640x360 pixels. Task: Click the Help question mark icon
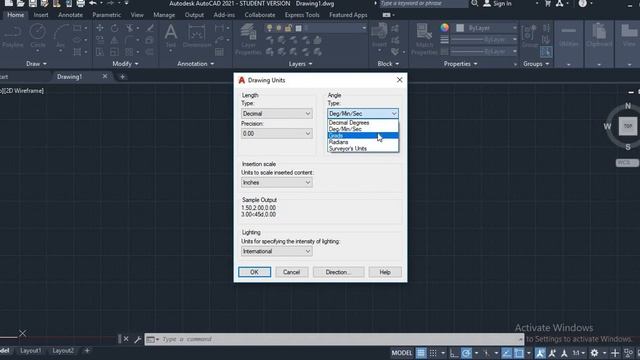click(582, 3)
